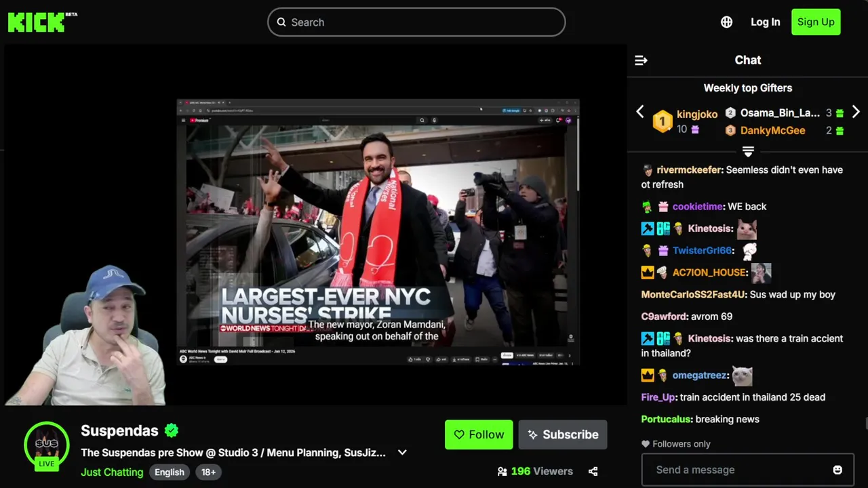Share the stream via share icon
The width and height of the screenshot is (868, 488).
click(x=593, y=472)
